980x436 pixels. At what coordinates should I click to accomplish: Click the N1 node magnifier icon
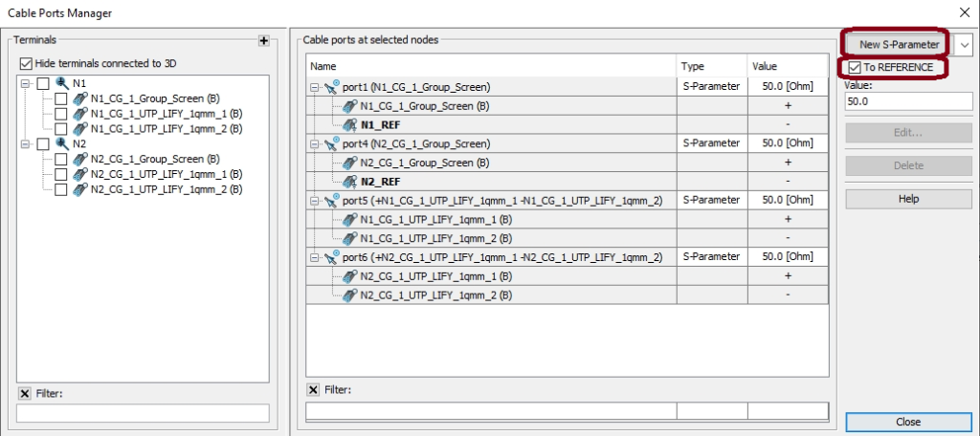[x=62, y=83]
